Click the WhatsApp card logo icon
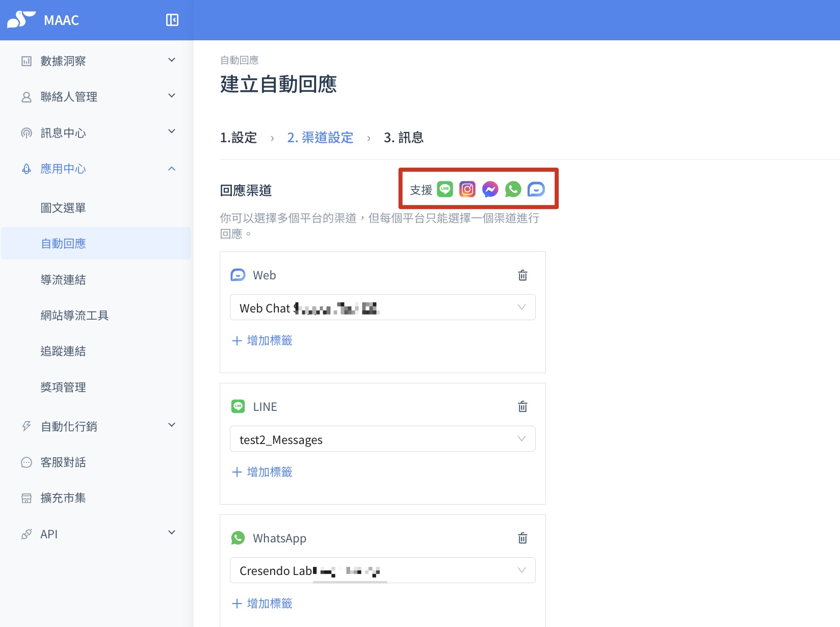 [x=238, y=538]
